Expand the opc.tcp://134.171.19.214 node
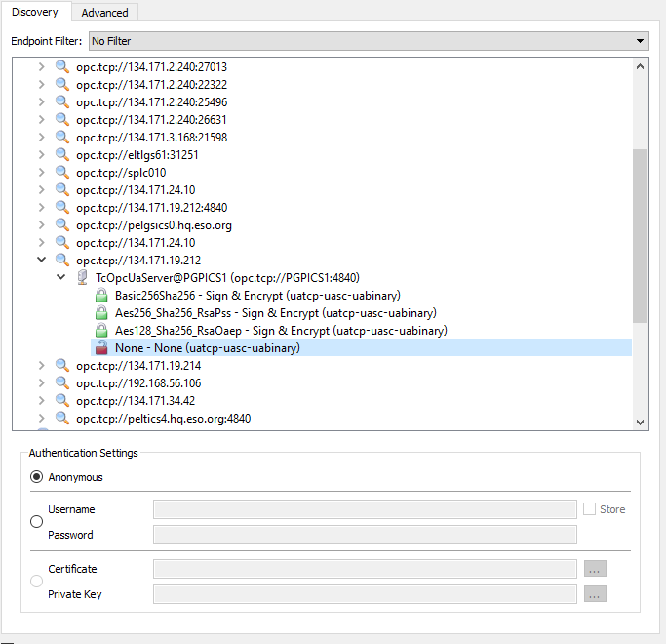 [41, 366]
